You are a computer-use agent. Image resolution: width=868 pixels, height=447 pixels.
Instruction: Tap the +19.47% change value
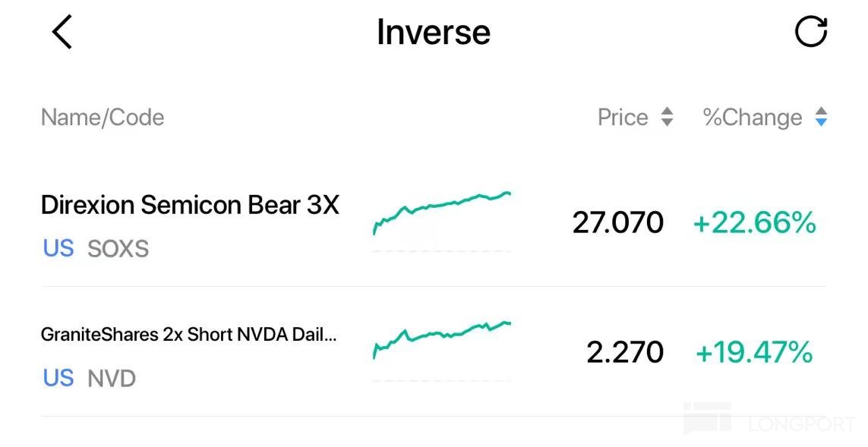click(754, 352)
